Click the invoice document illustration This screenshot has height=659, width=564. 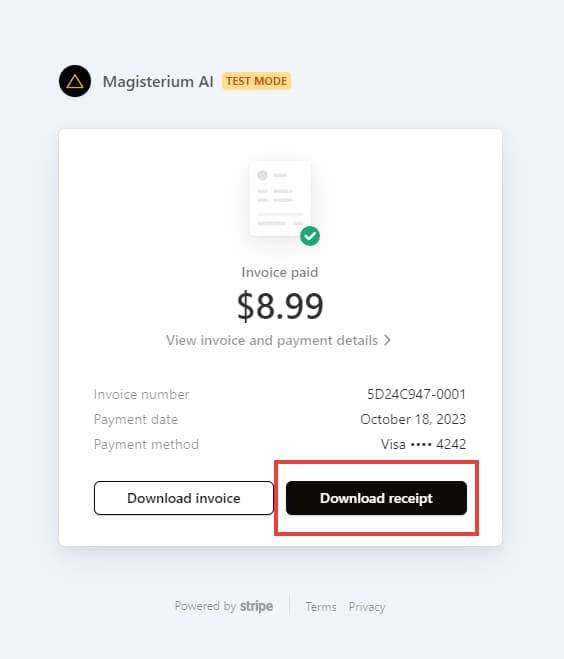[280, 199]
